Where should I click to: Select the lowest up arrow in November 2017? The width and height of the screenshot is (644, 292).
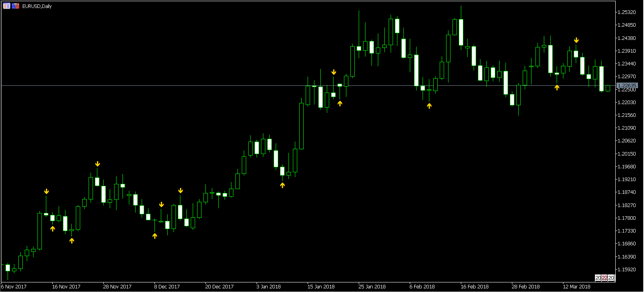tap(72, 241)
